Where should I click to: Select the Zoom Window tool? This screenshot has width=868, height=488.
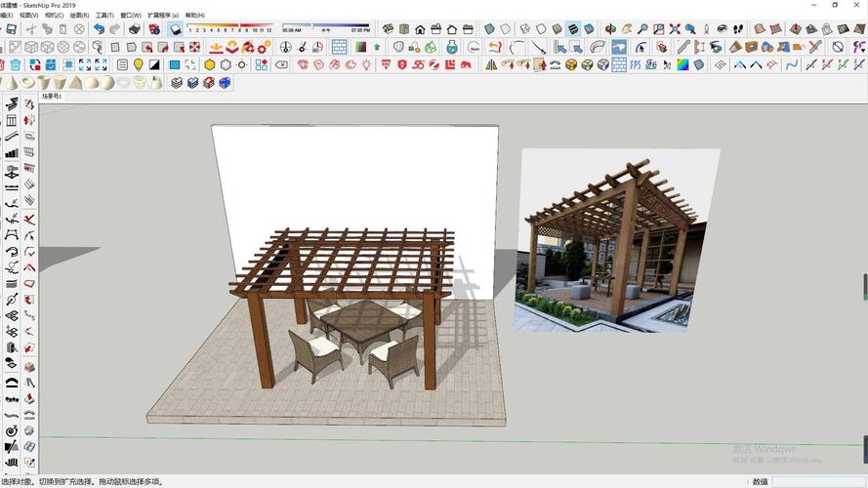pyautogui.click(x=658, y=28)
